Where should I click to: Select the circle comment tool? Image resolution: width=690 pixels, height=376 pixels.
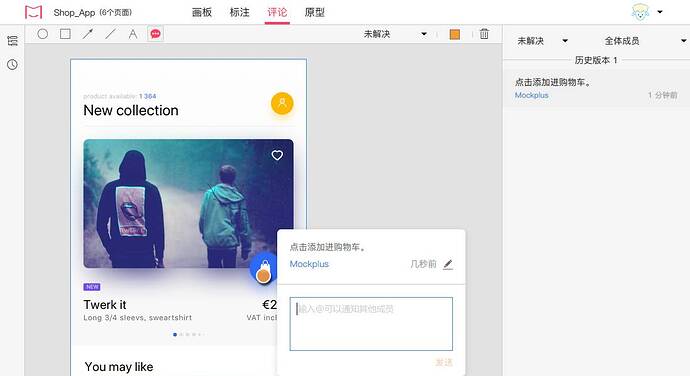point(43,34)
